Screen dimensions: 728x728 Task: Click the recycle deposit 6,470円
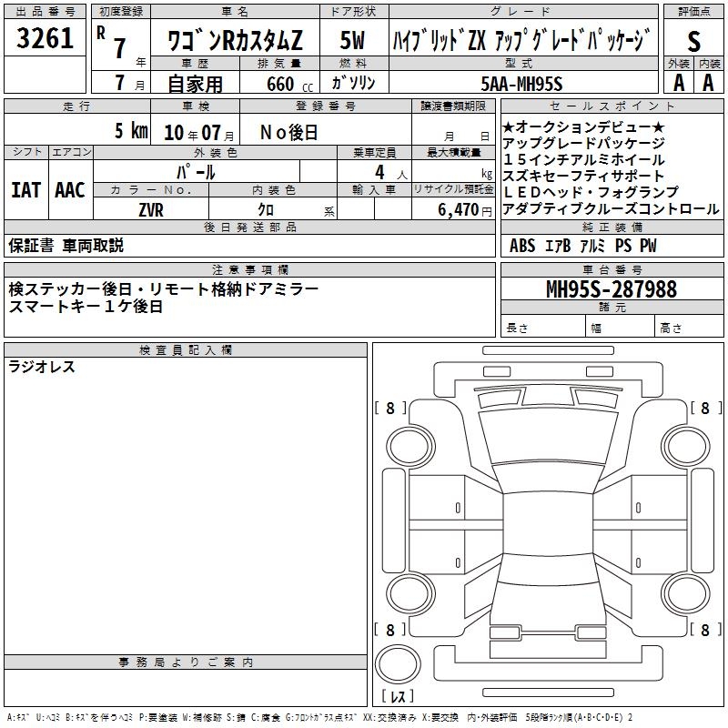click(465, 210)
